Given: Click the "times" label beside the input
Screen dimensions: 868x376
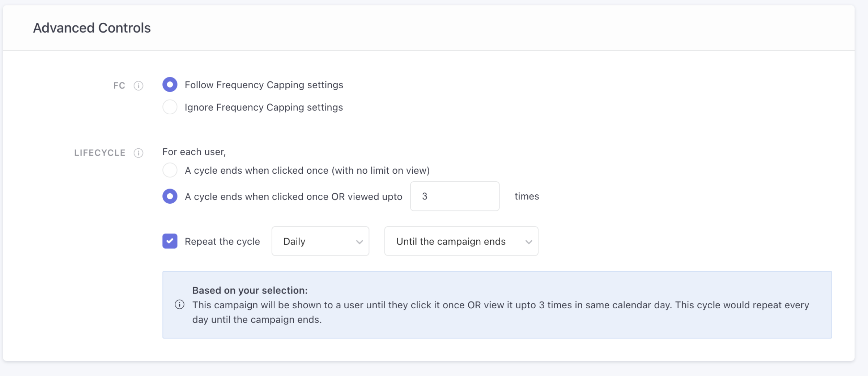Looking at the screenshot, I should point(526,196).
